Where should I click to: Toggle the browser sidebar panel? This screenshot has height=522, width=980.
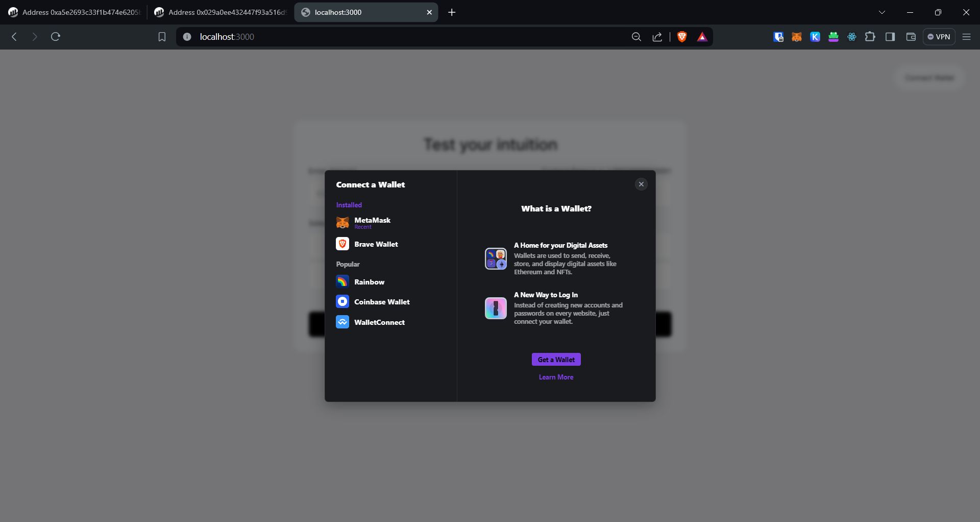coord(890,37)
